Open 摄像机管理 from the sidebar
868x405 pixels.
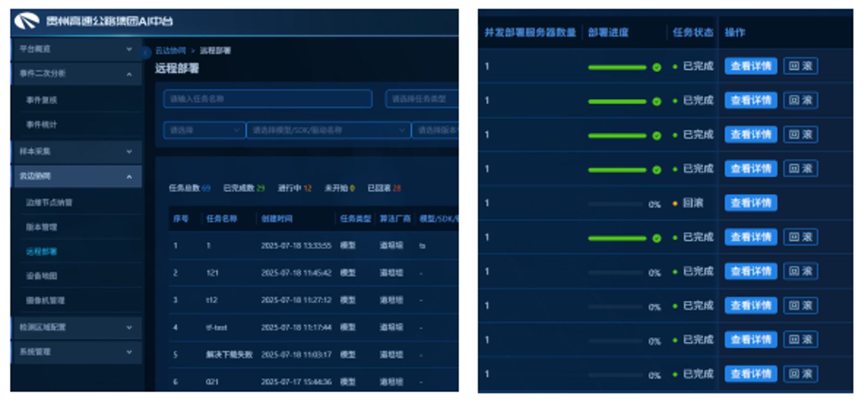[45, 300]
